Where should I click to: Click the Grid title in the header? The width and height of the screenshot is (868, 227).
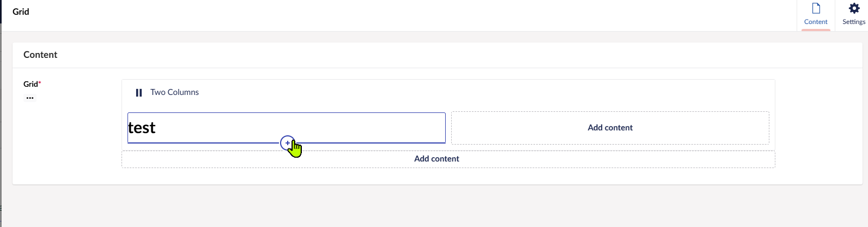point(21,11)
